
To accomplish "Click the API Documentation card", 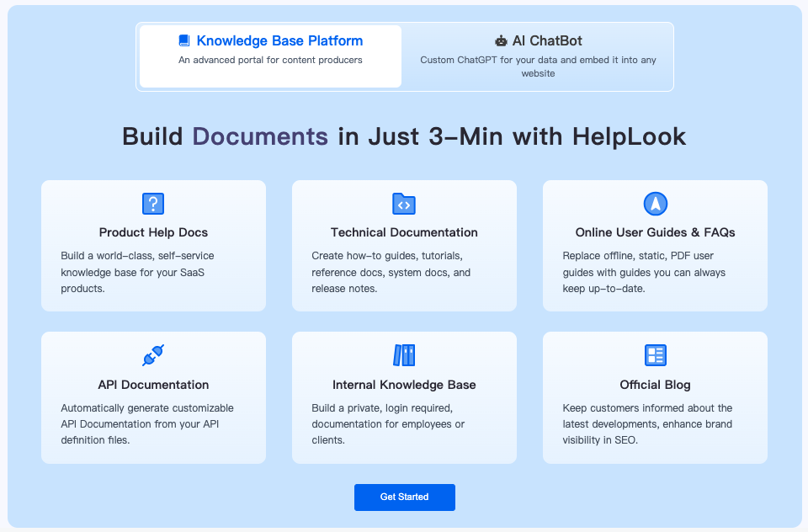I will coord(152,397).
